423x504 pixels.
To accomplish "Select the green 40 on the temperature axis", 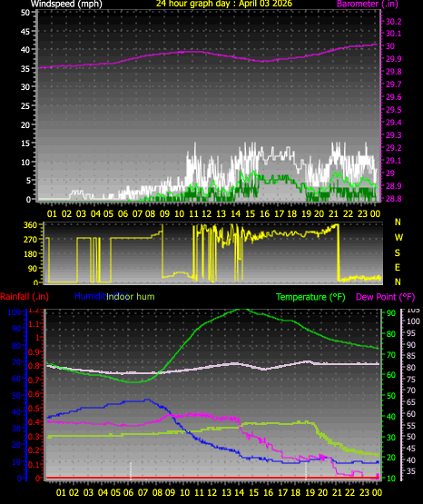I will [391, 417].
